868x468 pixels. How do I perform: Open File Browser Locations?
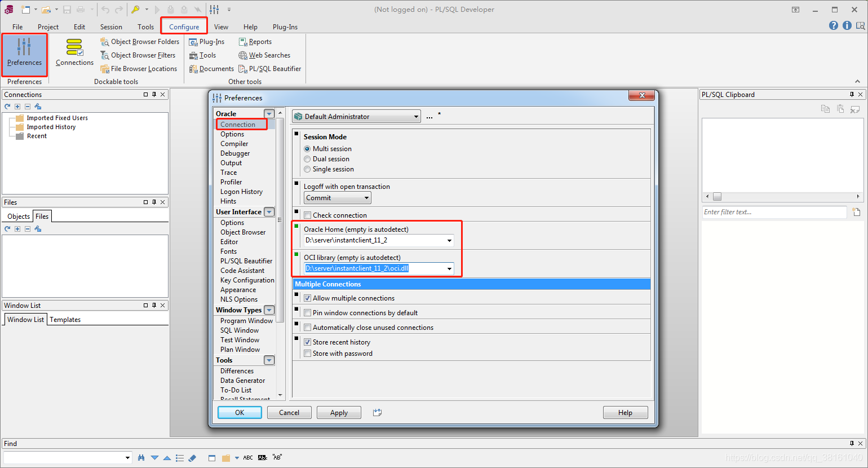tap(139, 69)
